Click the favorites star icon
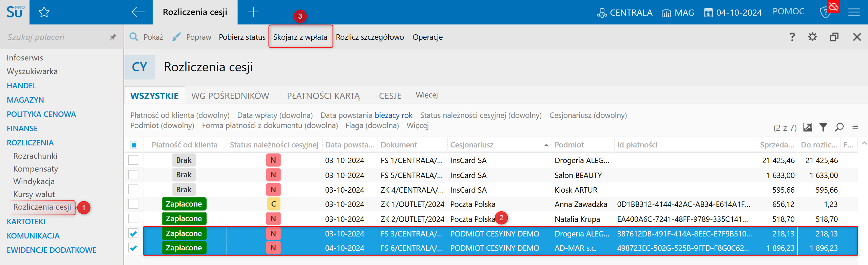Image resolution: width=868 pixels, height=265 pixels. click(44, 13)
